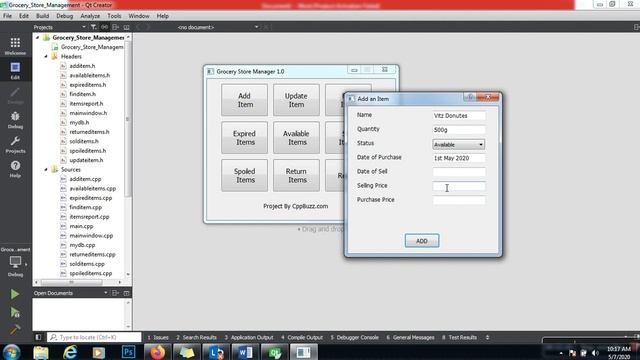
Task: Split the Projects side pane
Action: pyautogui.click(x=116, y=27)
